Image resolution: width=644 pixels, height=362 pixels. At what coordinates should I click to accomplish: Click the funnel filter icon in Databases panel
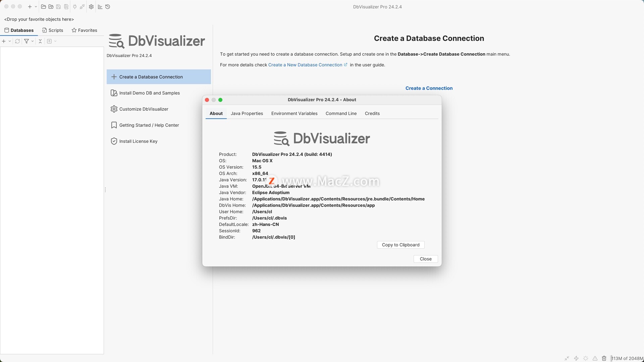click(26, 41)
